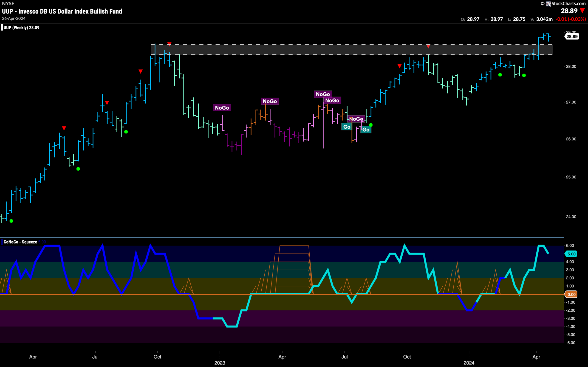The height and width of the screenshot is (367, 588).
Task: Click the 26-Apr-2024 date text
Action: pos(14,18)
